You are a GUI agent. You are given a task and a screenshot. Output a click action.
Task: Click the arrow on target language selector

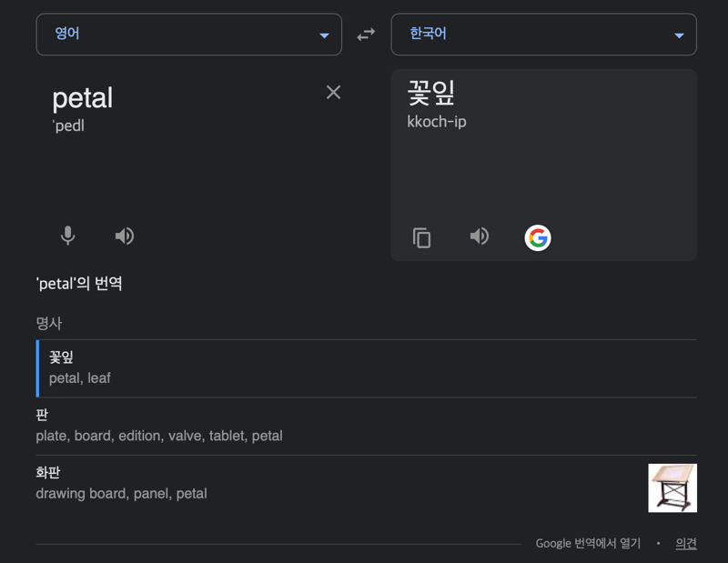coord(679,35)
